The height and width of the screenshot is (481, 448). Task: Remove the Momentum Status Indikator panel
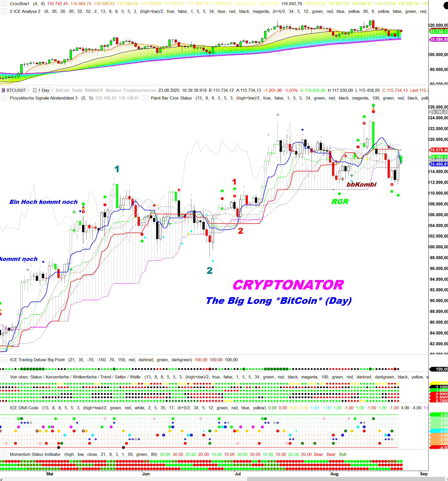(x=4, y=455)
